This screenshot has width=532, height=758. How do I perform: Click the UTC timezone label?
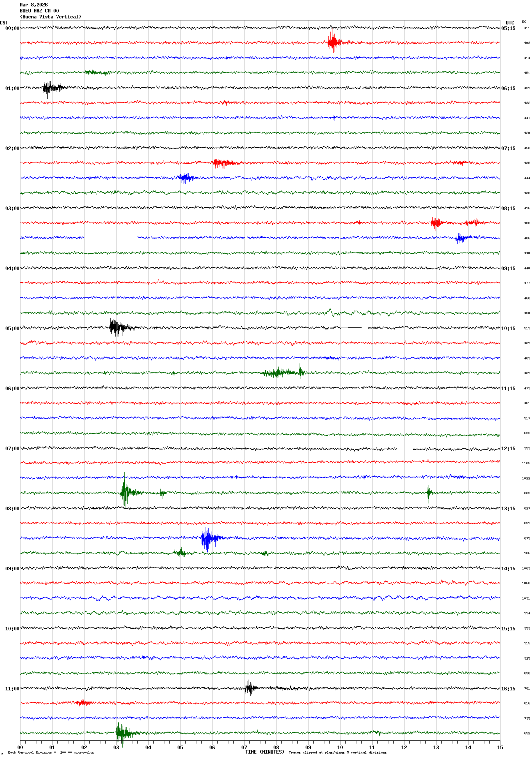tap(510, 23)
